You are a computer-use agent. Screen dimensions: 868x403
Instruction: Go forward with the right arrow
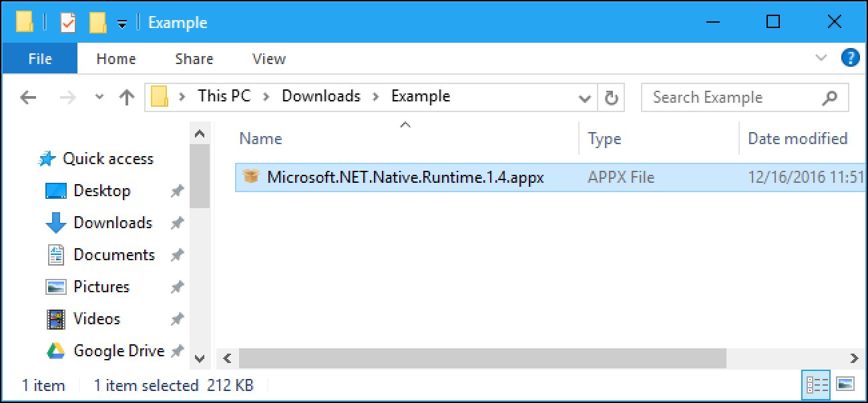(68, 97)
